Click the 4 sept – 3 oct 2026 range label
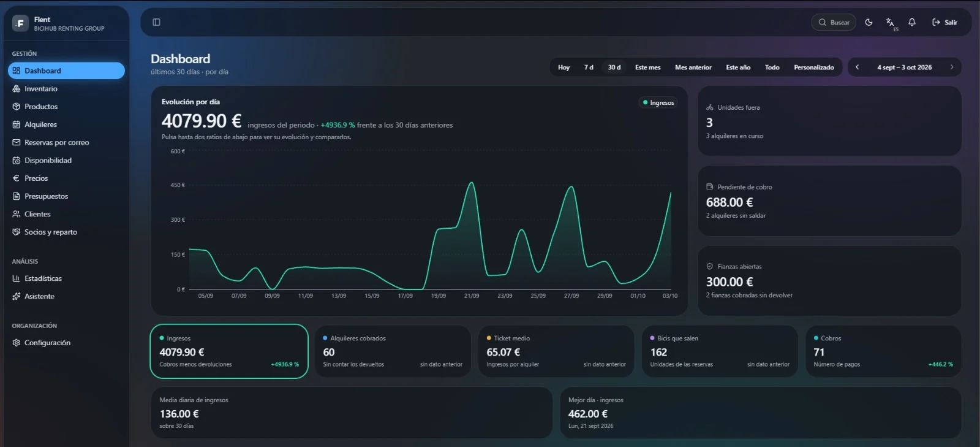The image size is (980, 447). (905, 67)
